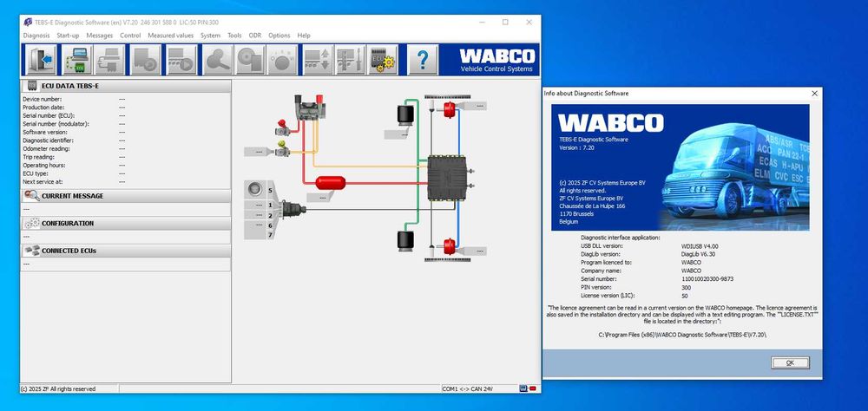Click the CONNECTED ECUs panel header

(126, 251)
